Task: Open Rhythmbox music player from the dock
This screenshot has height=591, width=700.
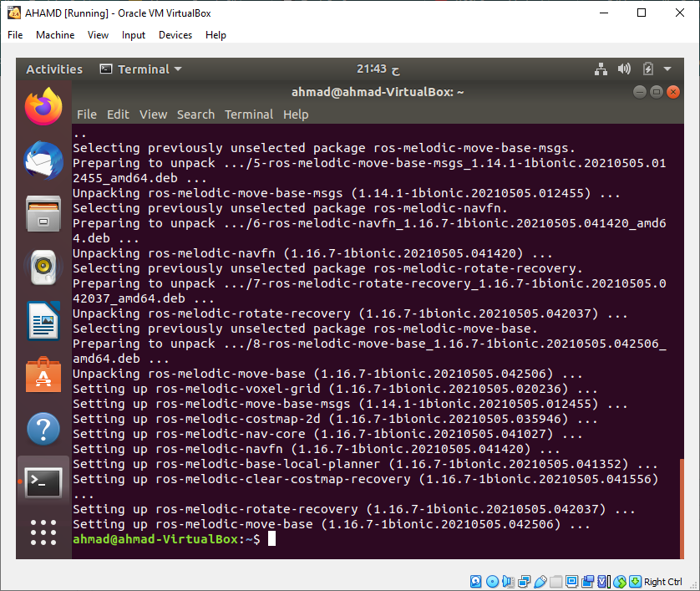Action: (x=43, y=267)
